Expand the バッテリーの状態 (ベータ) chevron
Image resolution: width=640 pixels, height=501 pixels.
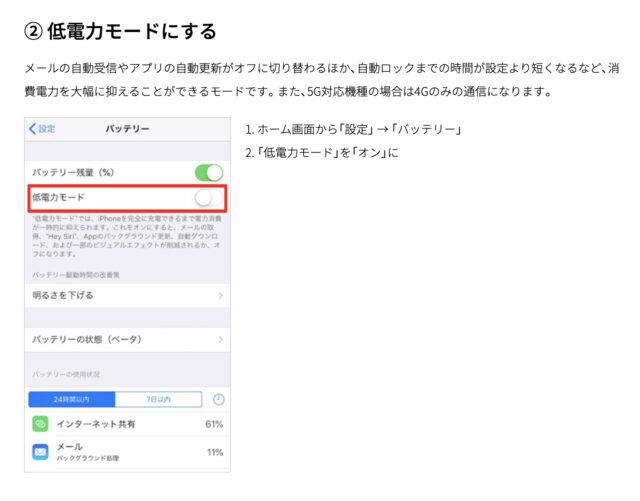221,340
